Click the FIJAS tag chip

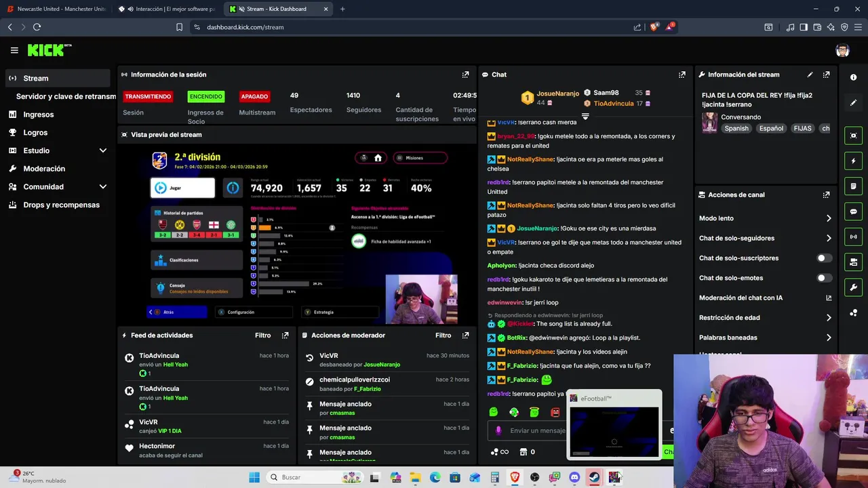pos(802,128)
